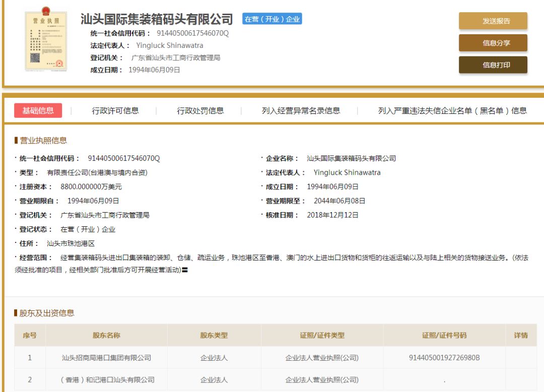Open the business license thumbnail image
Image resolution: width=544 pixels, height=392 pixels.
(x=46, y=39)
